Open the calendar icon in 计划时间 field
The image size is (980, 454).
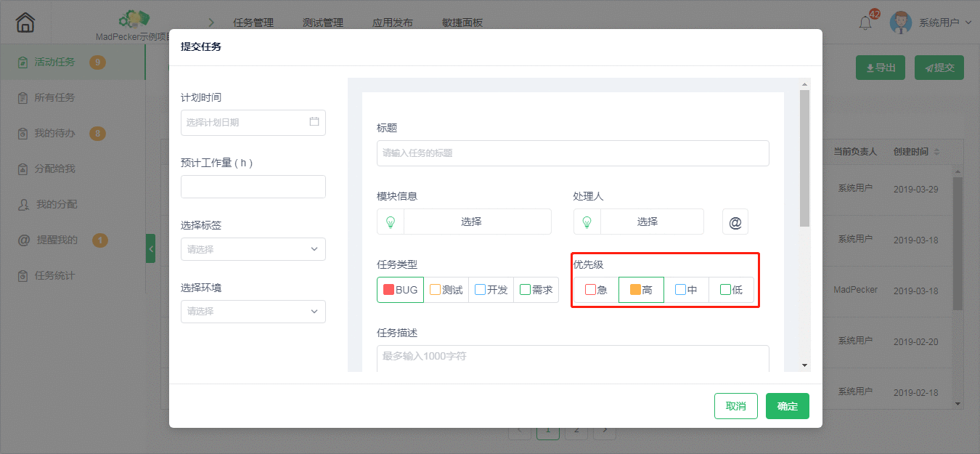pos(314,122)
